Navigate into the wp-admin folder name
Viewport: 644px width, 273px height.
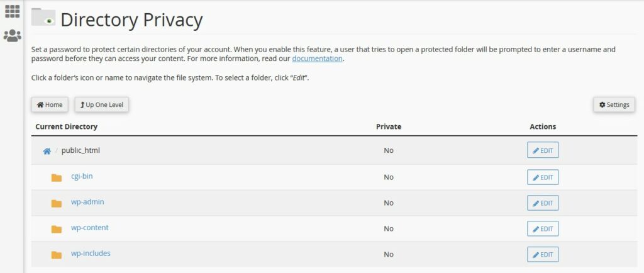coord(87,202)
